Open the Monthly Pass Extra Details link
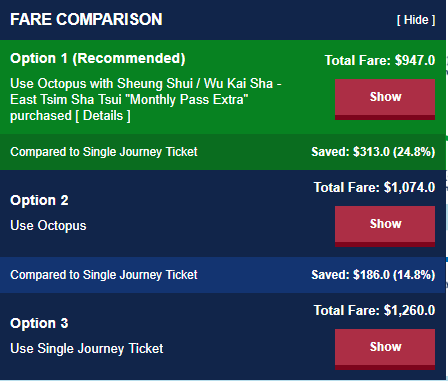448x381 pixels. tap(103, 116)
